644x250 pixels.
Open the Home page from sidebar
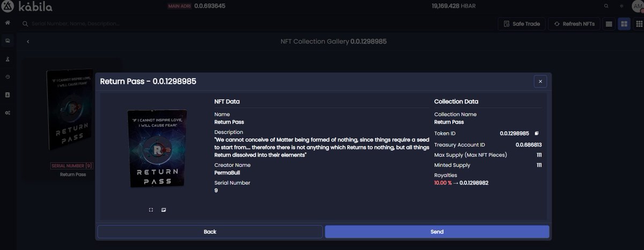point(8,23)
